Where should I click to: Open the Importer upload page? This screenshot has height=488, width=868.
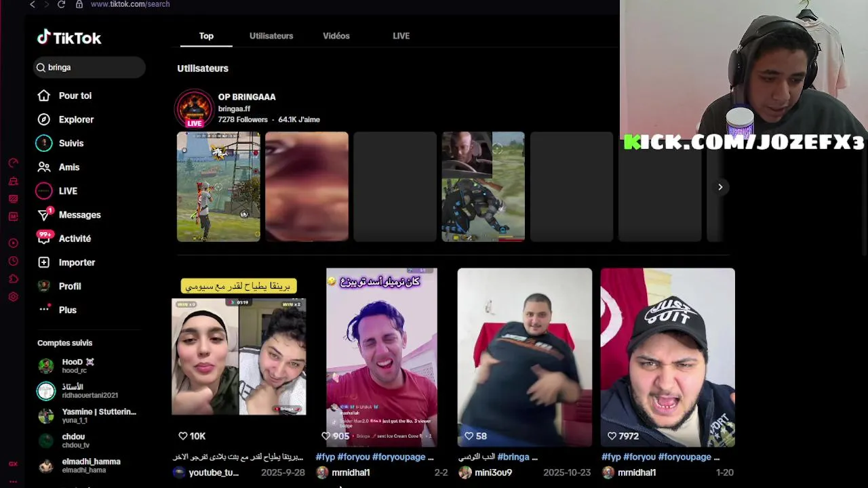[66, 262]
